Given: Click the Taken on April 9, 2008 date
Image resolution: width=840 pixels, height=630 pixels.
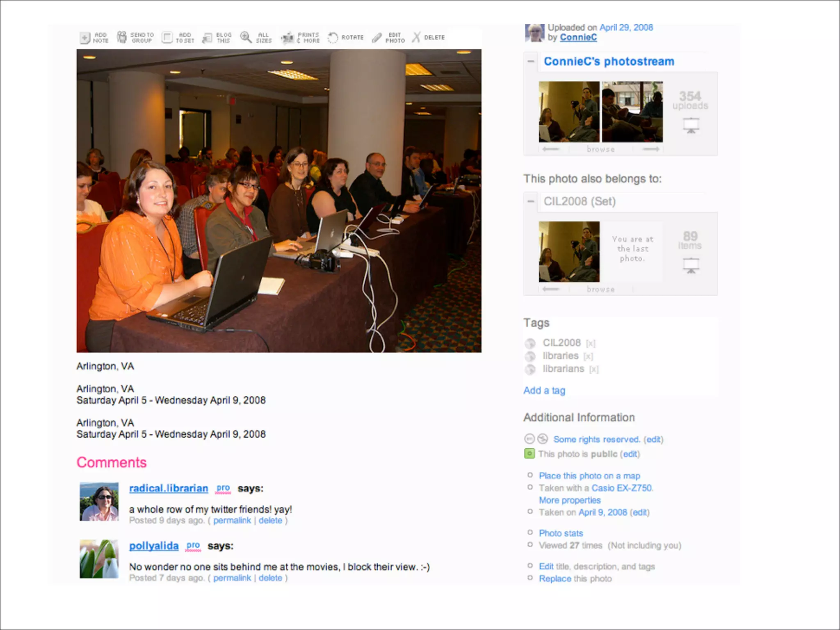Looking at the screenshot, I should click(603, 512).
